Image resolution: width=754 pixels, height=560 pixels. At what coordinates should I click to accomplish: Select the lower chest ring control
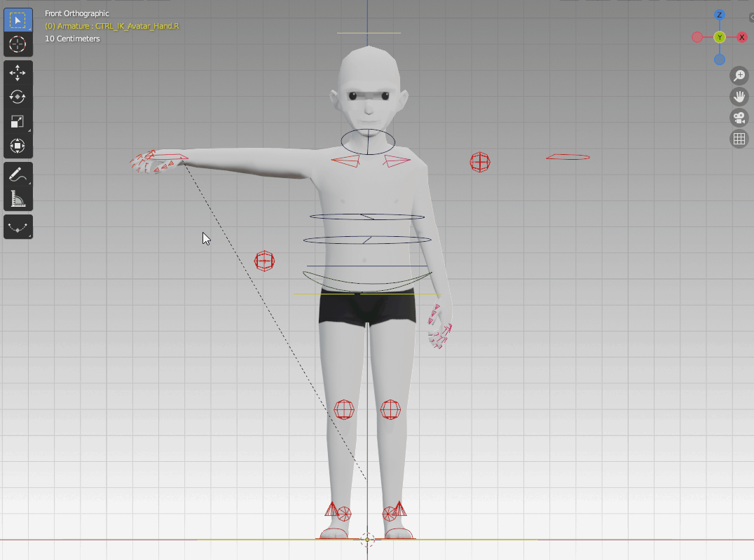(x=367, y=240)
